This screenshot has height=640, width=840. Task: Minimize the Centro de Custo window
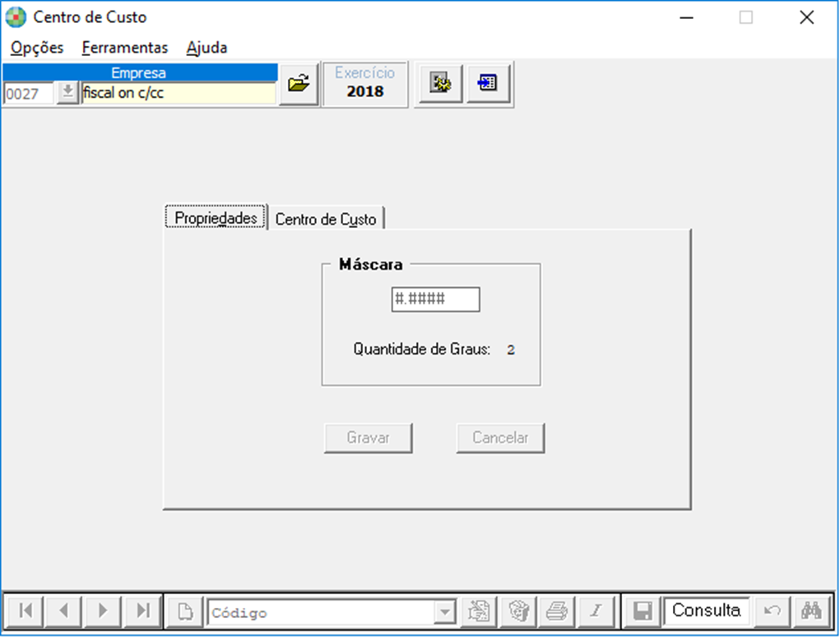coord(687,17)
